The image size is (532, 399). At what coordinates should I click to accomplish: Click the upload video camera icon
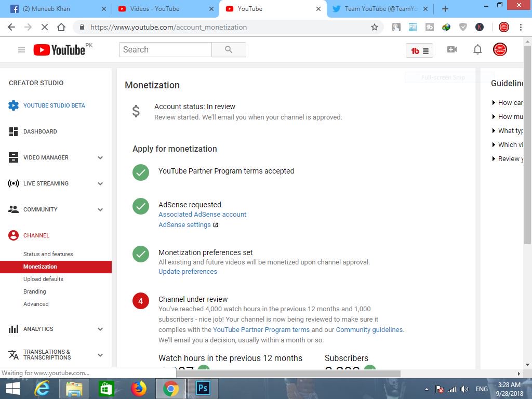[x=452, y=49]
